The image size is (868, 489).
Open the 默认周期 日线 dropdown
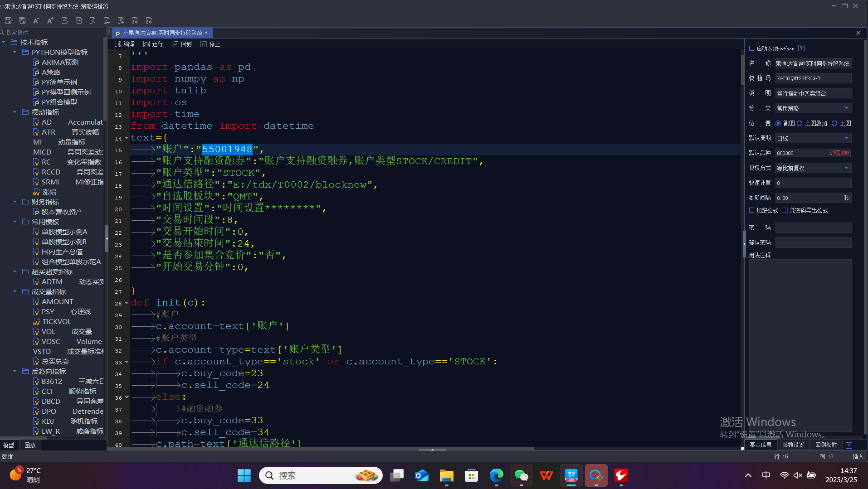point(813,138)
